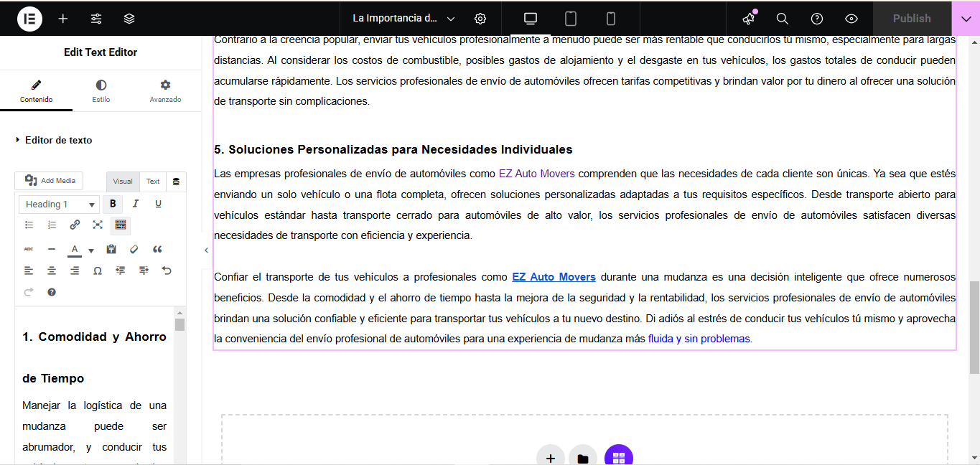
Task: Switch to mobile preview mode
Action: click(x=611, y=19)
